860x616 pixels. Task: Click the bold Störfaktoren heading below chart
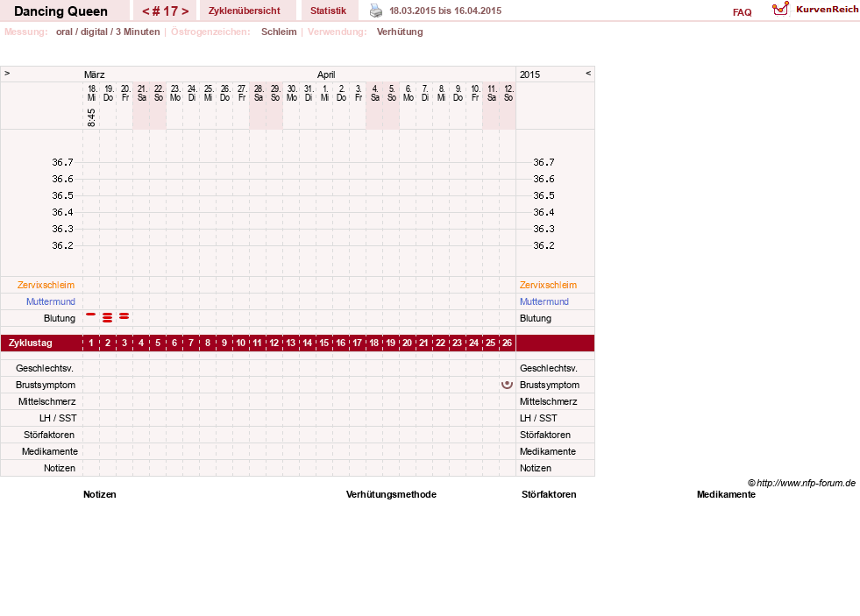(549, 494)
